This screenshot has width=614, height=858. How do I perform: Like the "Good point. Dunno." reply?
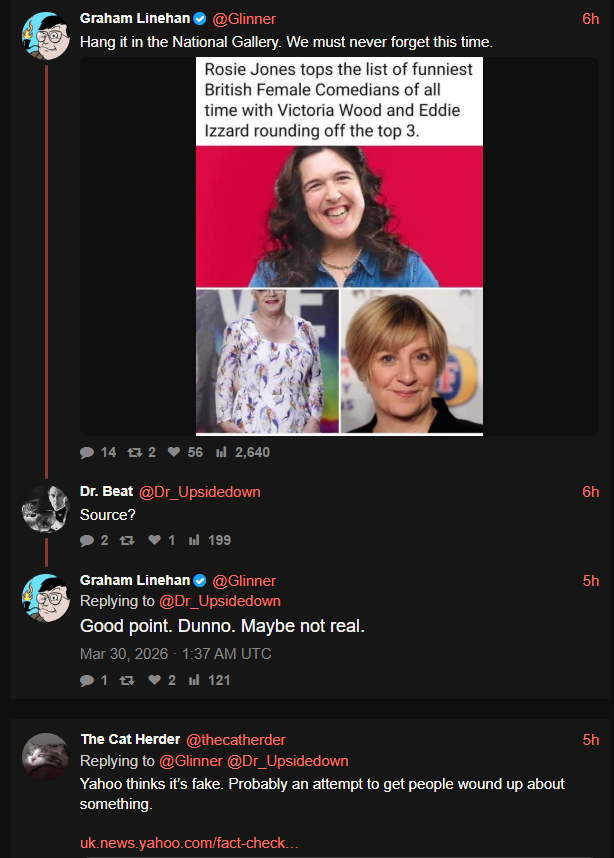(154, 680)
